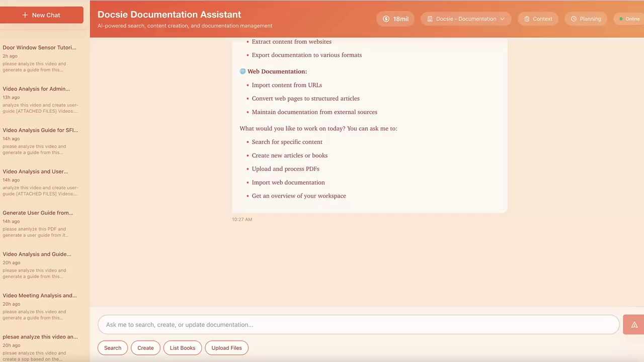Click the dollar symbol in the credits badge
644x362 pixels.
coord(386,19)
